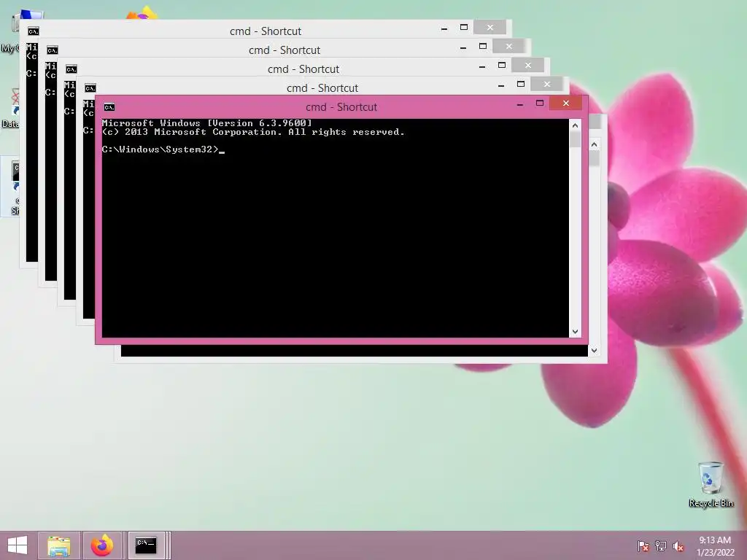Activate the backmost window via its cmd - Shortcut title
747x560 pixels.
pyautogui.click(x=266, y=31)
